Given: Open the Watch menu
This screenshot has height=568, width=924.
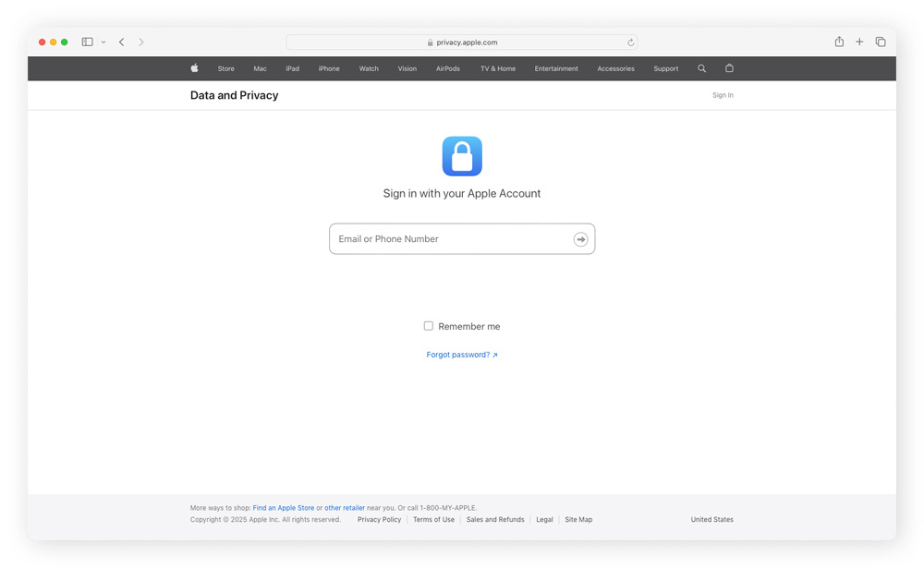Looking at the screenshot, I should 369,69.
